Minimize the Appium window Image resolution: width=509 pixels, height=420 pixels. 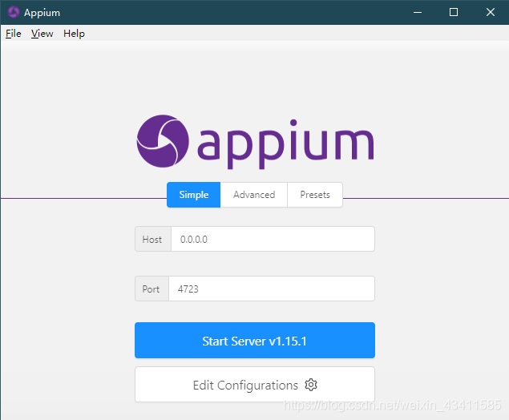click(418, 12)
